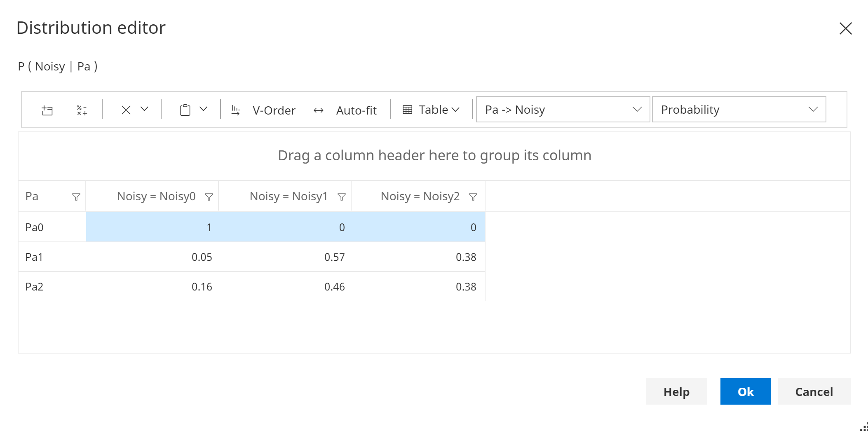Toggle V-Order layout

click(x=264, y=110)
